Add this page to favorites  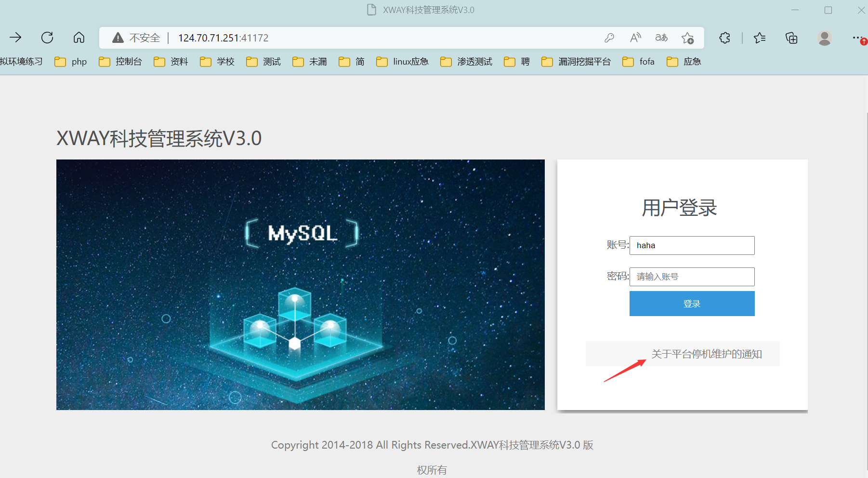688,38
